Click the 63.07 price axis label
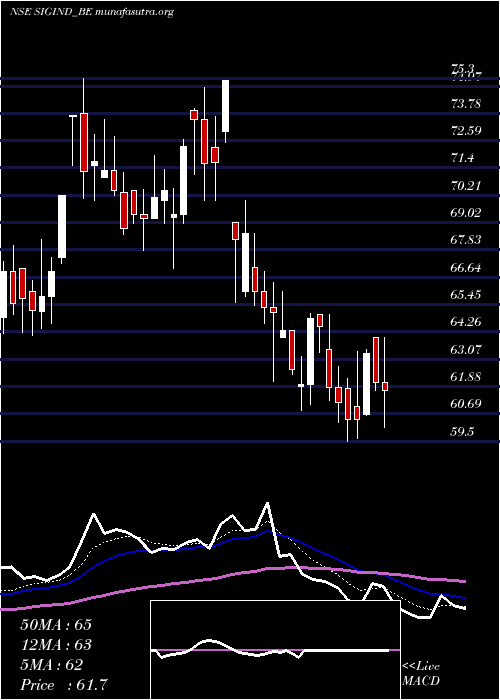Screen dimensions: 500x700 pos(466,350)
